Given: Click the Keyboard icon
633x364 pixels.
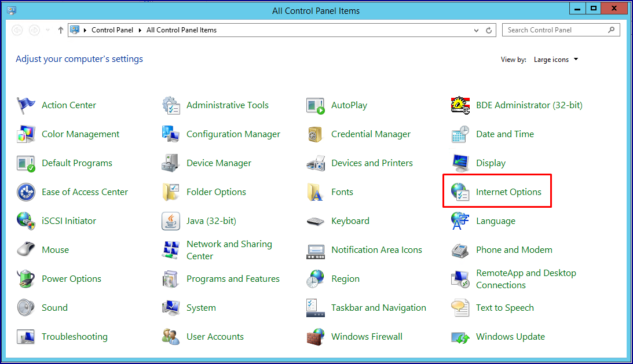Looking at the screenshot, I should [x=315, y=222].
